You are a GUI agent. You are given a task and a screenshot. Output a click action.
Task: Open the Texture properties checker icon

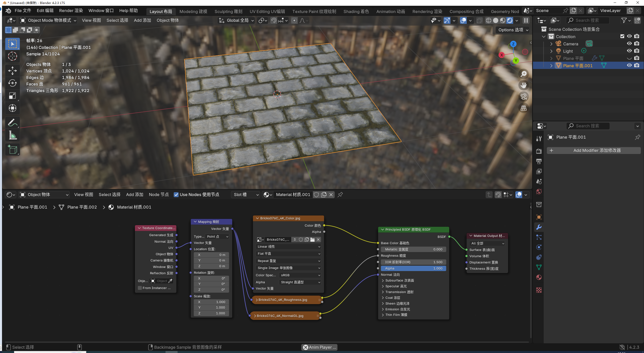pyautogui.click(x=539, y=290)
